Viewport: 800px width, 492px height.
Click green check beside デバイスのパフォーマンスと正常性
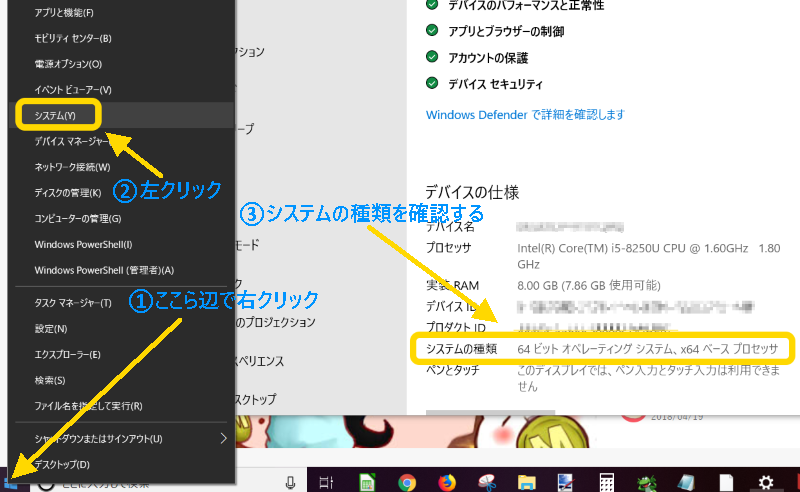[432, 5]
